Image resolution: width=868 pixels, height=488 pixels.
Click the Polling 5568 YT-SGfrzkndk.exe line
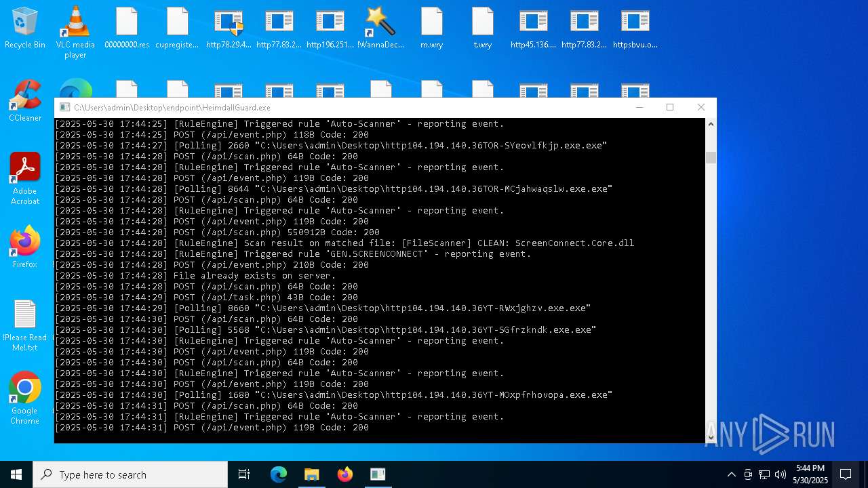click(x=325, y=330)
